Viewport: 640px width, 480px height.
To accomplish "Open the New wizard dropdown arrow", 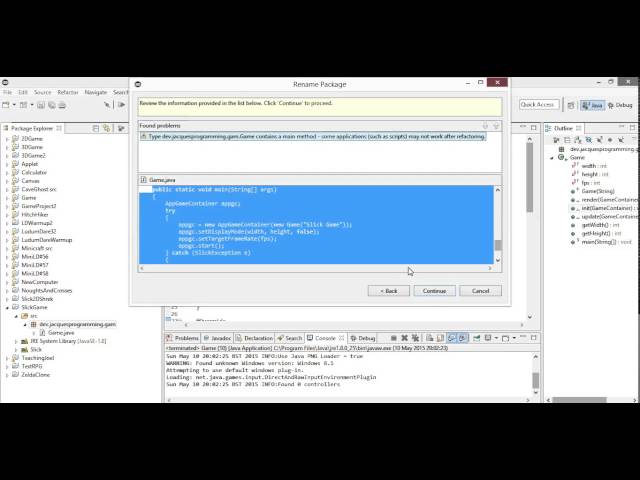I will 14,105.
